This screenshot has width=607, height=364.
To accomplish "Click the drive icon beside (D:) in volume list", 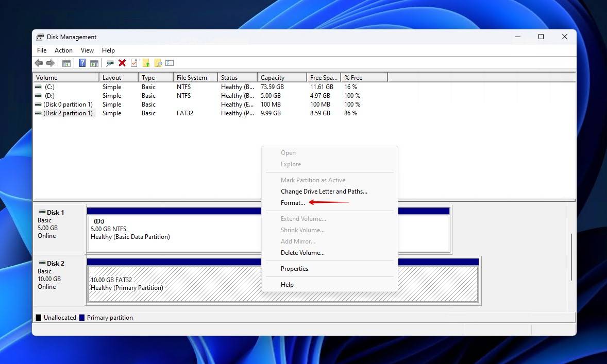I will pyautogui.click(x=38, y=96).
